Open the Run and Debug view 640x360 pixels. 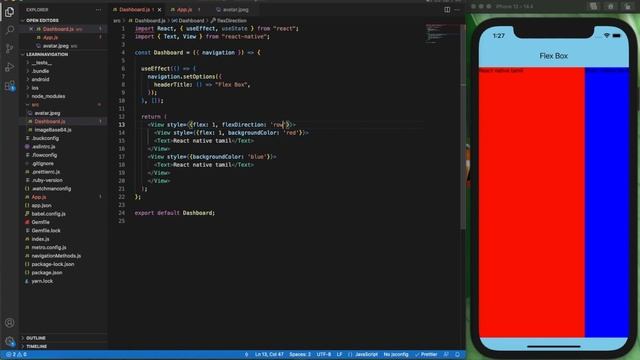pyautogui.click(x=9, y=67)
